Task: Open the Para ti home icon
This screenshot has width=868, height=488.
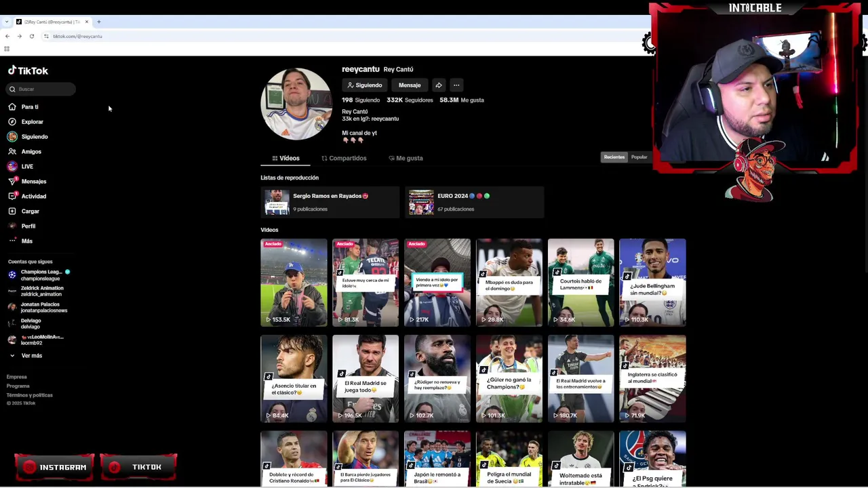Action: coord(12,107)
